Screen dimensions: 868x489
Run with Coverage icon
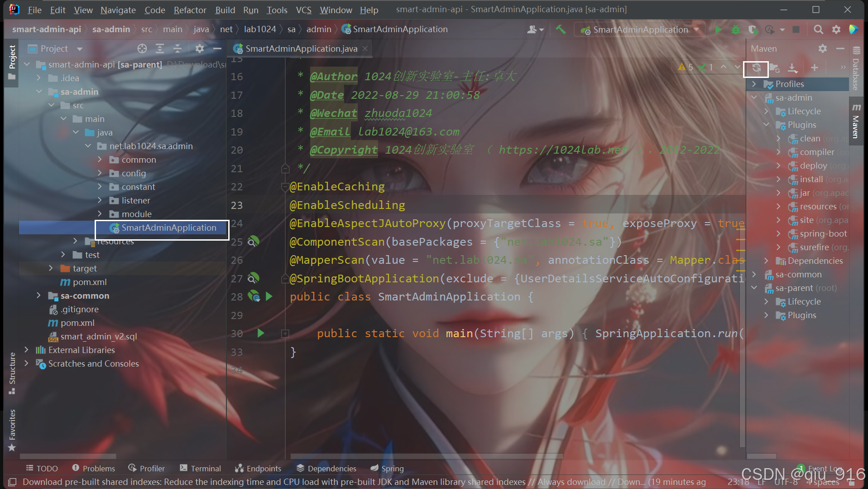coord(753,29)
